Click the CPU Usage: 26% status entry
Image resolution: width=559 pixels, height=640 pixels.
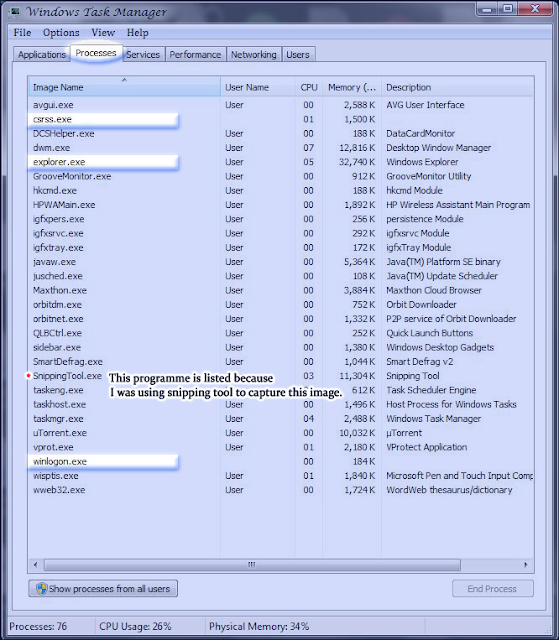tap(135, 627)
